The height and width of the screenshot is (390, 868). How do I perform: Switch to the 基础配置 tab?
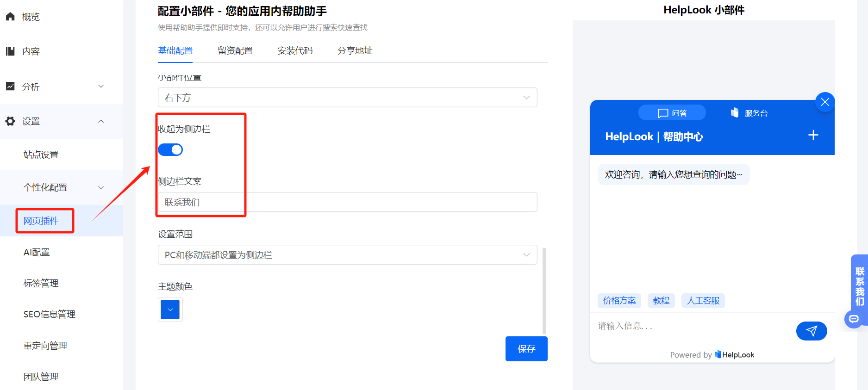(x=175, y=51)
